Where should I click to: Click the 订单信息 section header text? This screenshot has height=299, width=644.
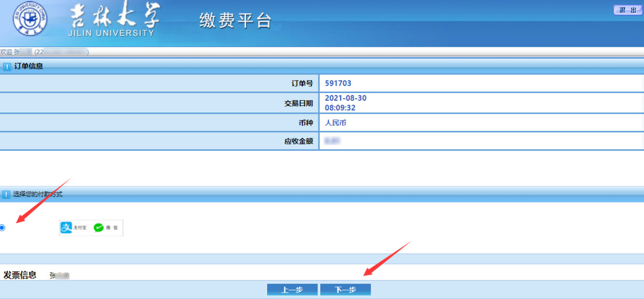click(x=29, y=66)
